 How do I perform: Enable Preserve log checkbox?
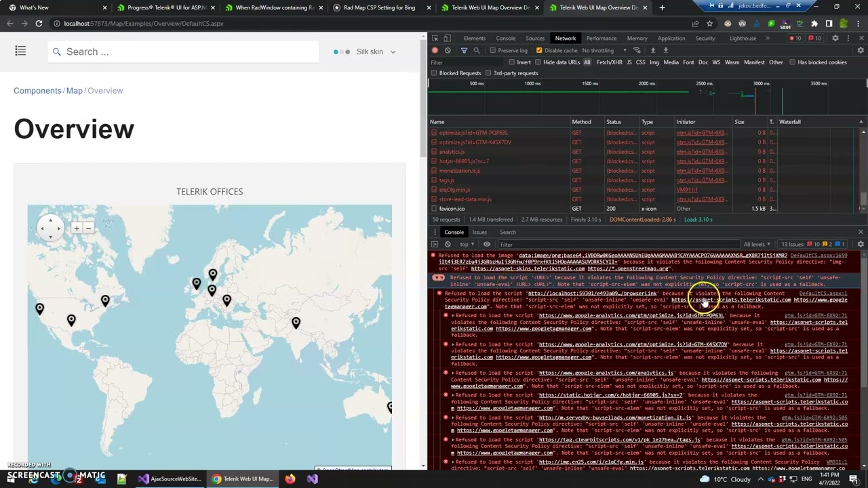[494, 51]
